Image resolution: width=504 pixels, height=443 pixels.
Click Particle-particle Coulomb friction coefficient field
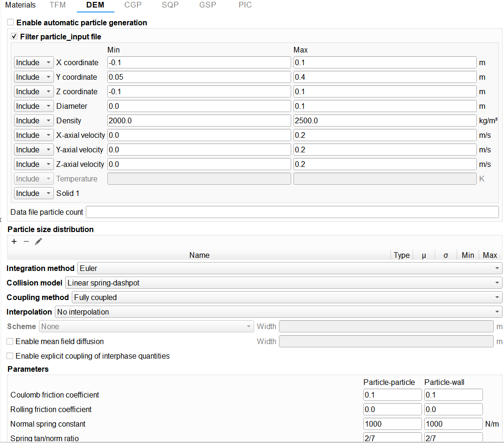(392, 395)
